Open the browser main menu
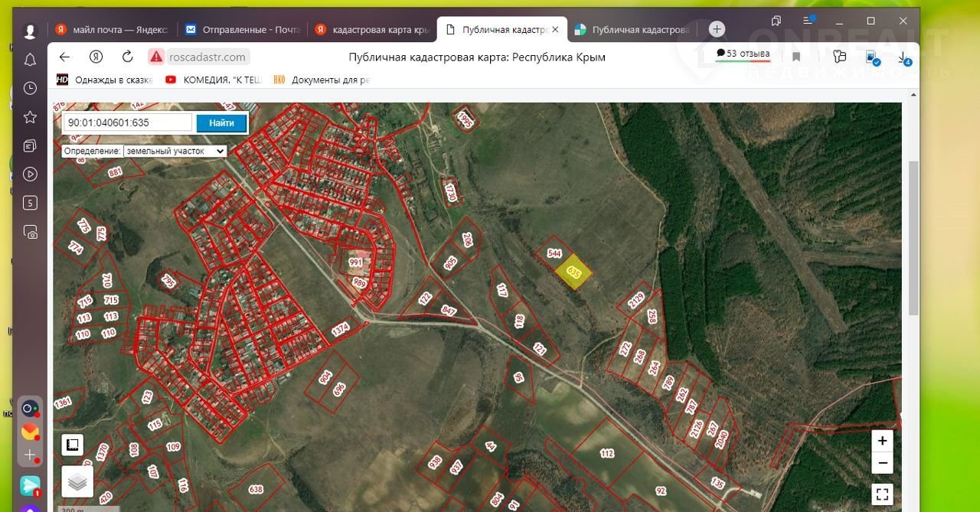Viewport: 980px width, 512px height. [808, 21]
